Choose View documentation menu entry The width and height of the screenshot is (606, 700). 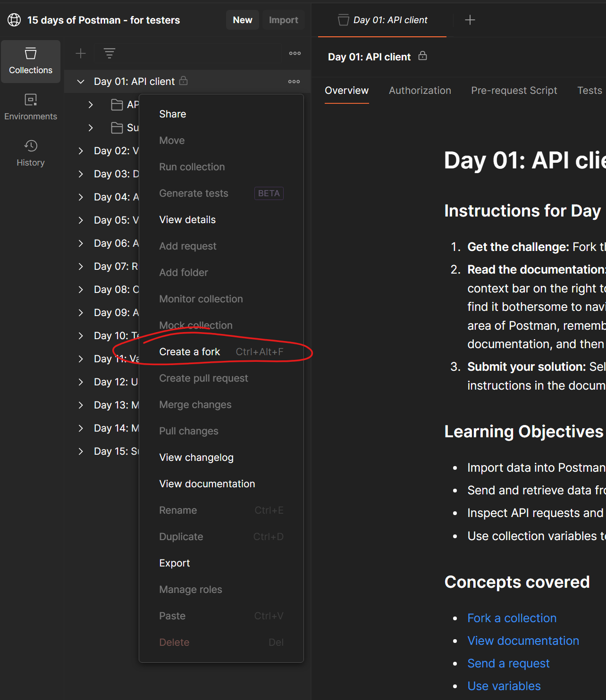(x=221, y=484)
